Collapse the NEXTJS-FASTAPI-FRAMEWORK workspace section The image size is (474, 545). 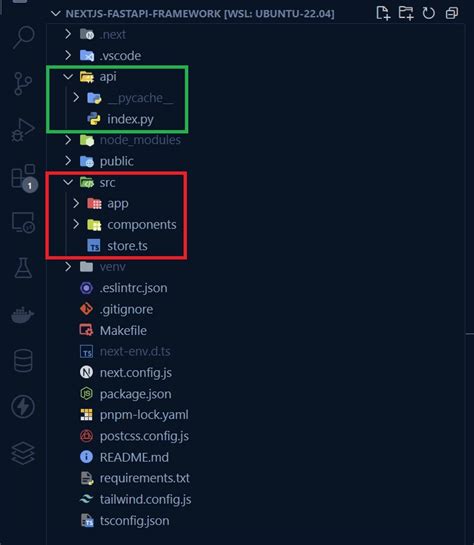[x=56, y=14]
